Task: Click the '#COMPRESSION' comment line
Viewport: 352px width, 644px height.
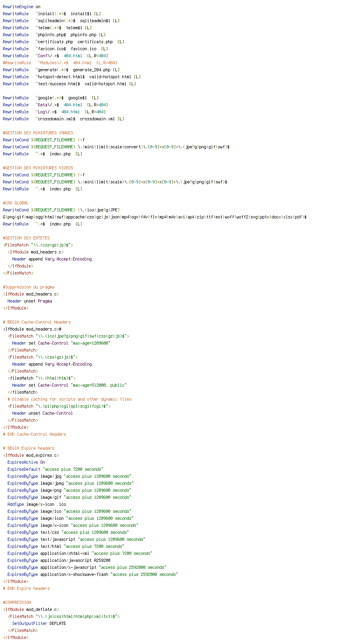Action: coord(17,602)
